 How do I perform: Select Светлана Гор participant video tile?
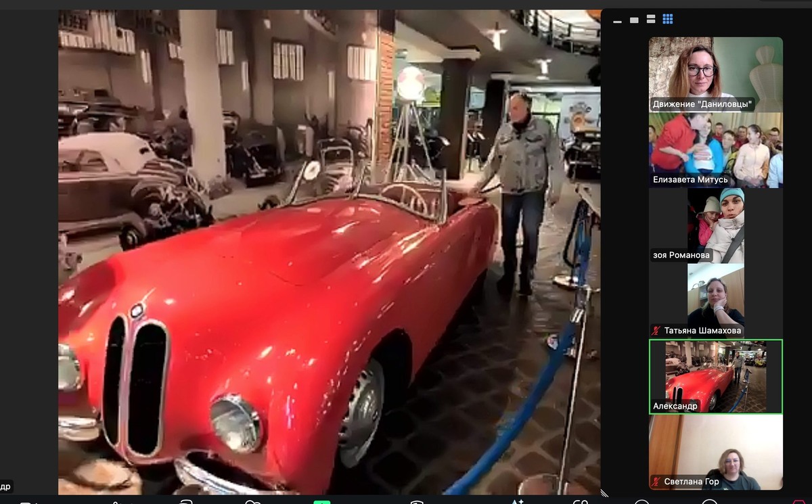(x=716, y=452)
